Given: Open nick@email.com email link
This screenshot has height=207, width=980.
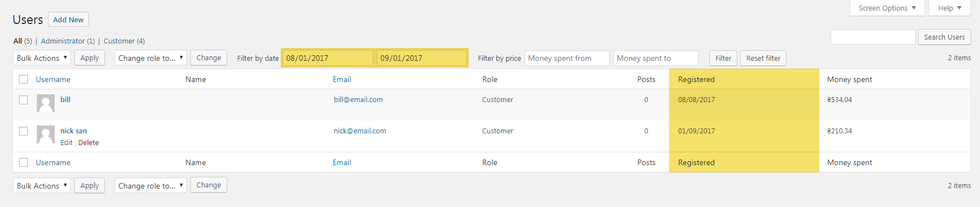Looking at the screenshot, I should (360, 131).
